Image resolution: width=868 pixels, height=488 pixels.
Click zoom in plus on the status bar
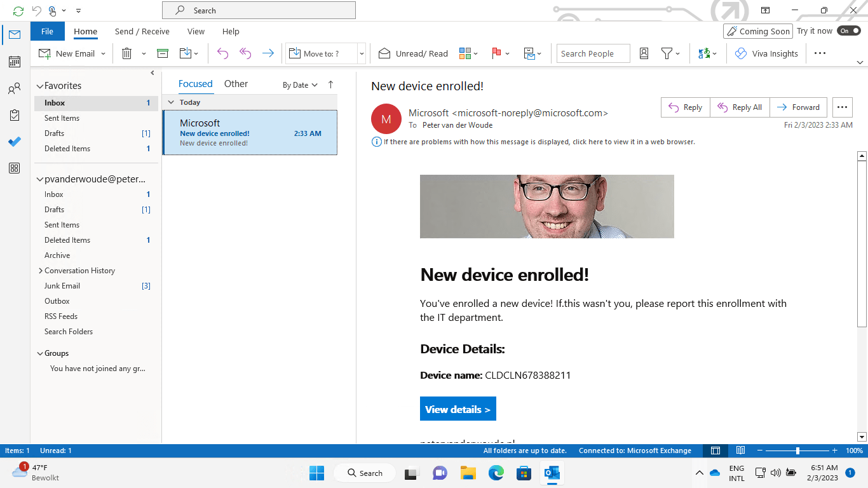tap(834, 451)
